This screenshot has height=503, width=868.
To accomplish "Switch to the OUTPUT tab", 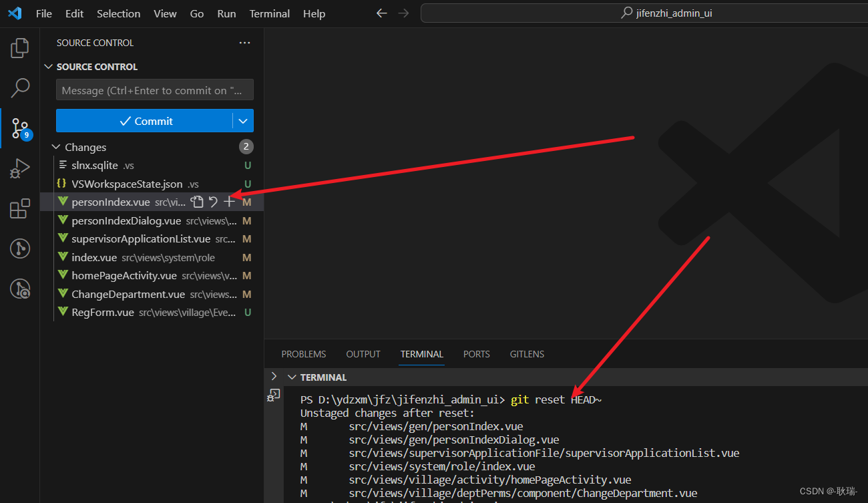I will tap(363, 354).
